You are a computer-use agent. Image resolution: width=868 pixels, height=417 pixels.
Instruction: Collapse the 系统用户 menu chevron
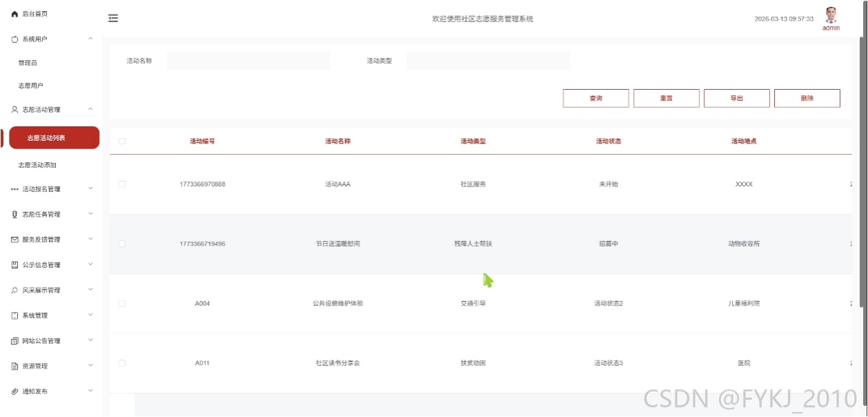point(90,39)
